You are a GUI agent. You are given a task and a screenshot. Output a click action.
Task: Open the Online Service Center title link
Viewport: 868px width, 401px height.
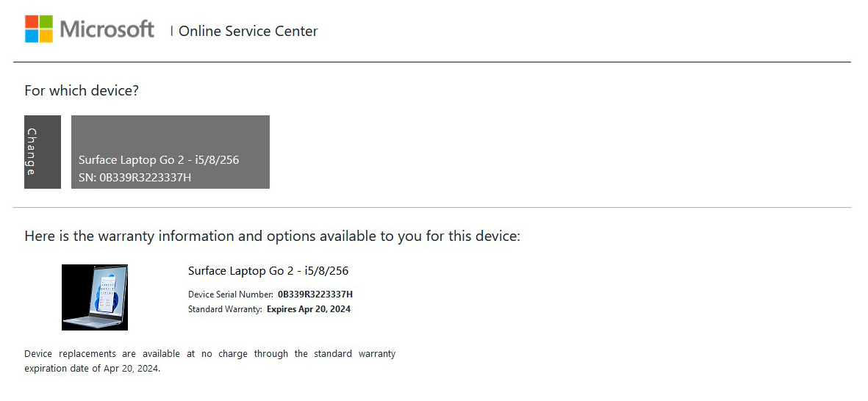tap(248, 32)
